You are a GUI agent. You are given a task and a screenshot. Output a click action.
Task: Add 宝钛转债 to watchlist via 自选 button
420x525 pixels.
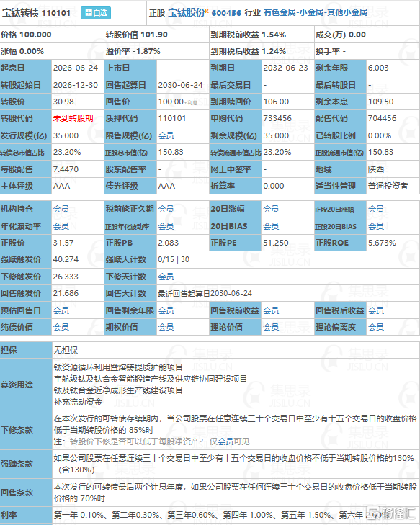[96, 13]
